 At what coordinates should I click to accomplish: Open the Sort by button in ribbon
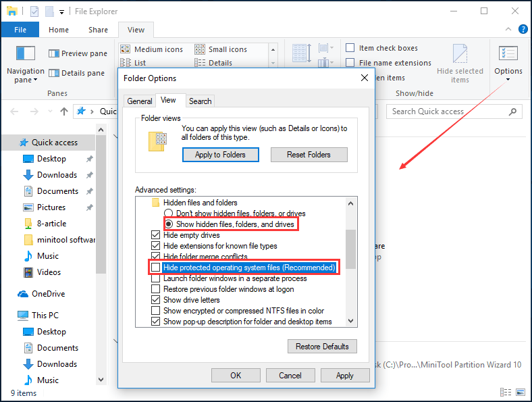302,53
